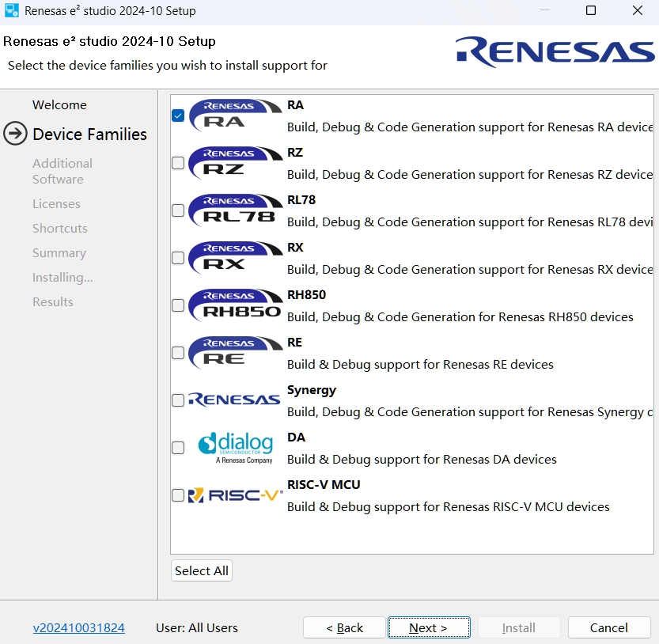Click the 'DA' family name
This screenshot has height=644, width=659.
297,438
